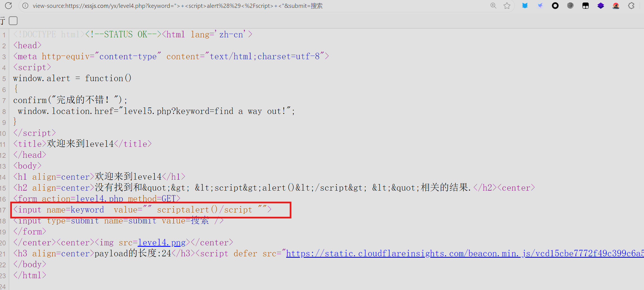Click the confirm("完成的不错！") line
The height and width of the screenshot is (290, 644).
point(70,100)
